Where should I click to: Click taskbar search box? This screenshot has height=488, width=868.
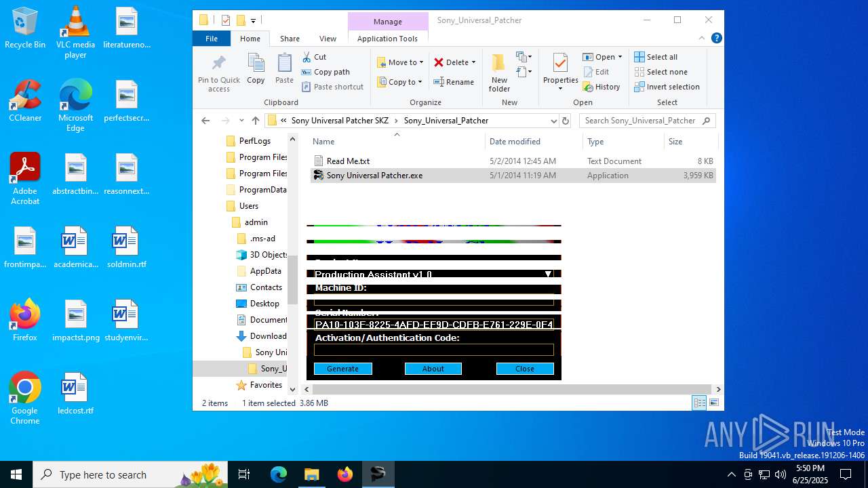coord(130,474)
